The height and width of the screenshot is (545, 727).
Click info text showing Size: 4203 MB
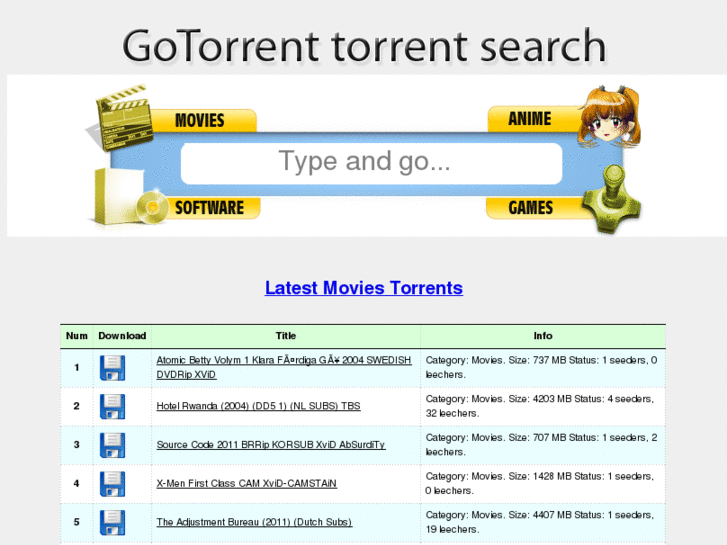point(540,406)
